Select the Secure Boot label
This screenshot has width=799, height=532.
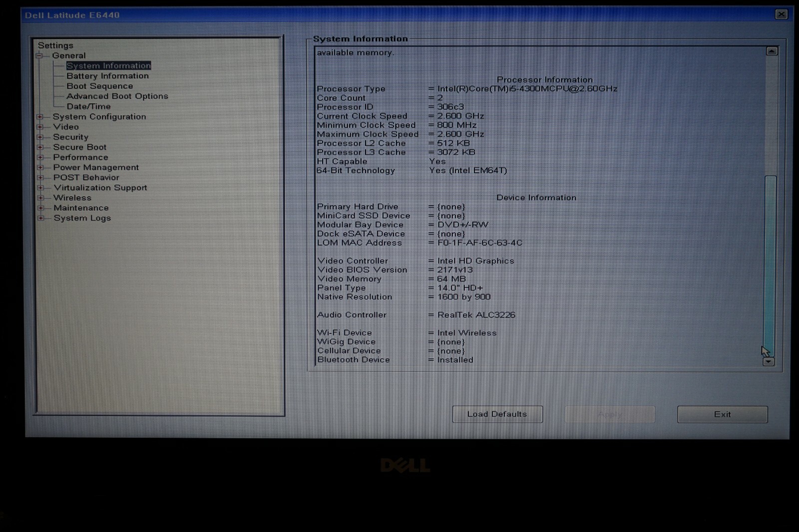79,147
